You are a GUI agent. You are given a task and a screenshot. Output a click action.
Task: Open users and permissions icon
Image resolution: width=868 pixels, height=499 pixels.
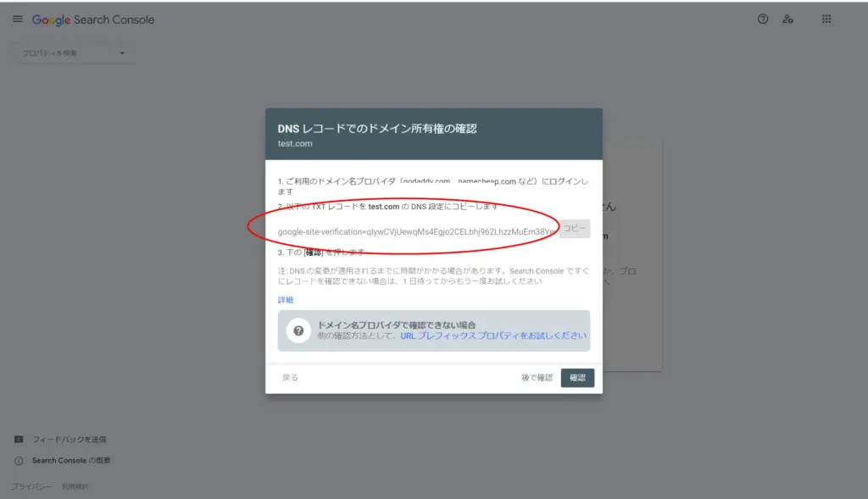point(787,19)
